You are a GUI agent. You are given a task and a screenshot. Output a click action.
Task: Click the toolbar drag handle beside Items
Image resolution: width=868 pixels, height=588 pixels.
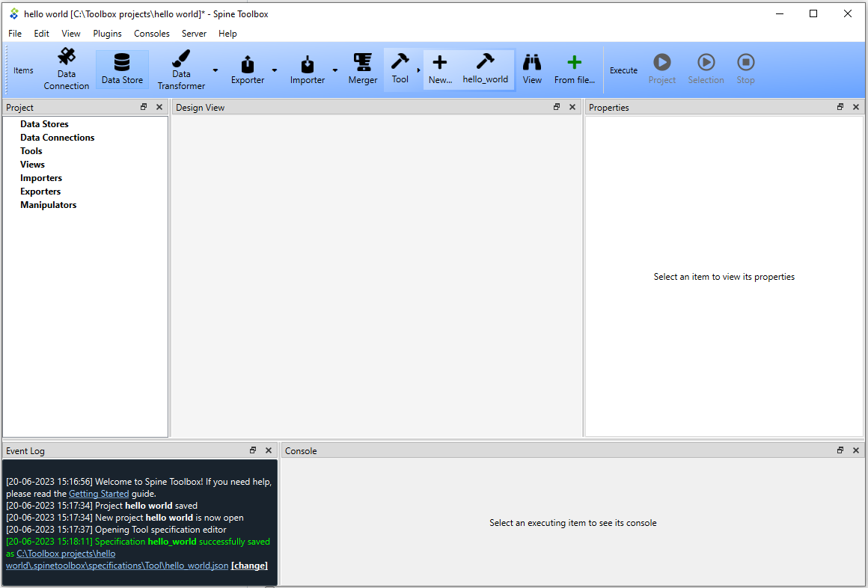click(7, 70)
